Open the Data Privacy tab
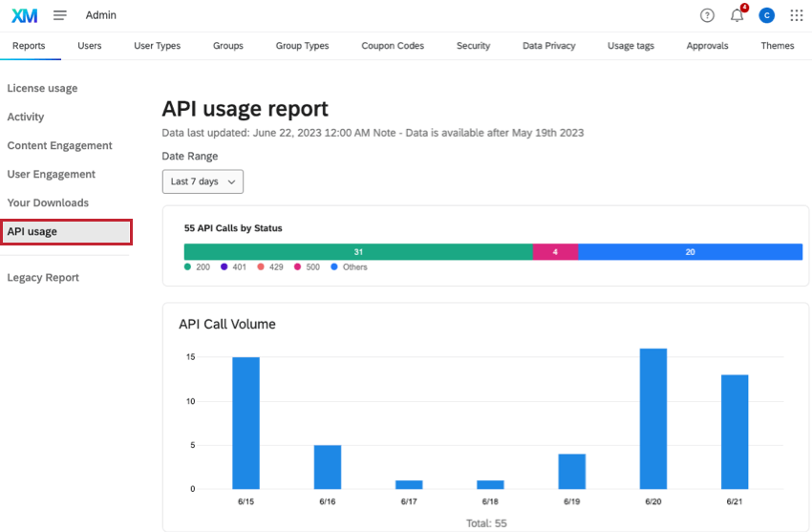This screenshot has height=532, width=812. point(548,46)
